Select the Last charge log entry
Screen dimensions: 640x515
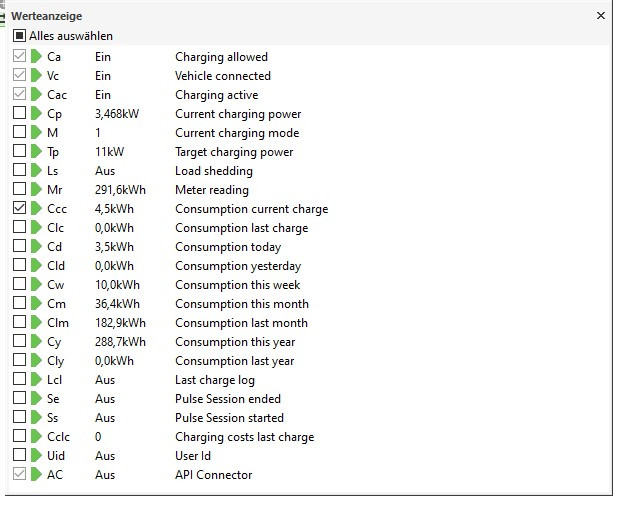pos(214,380)
